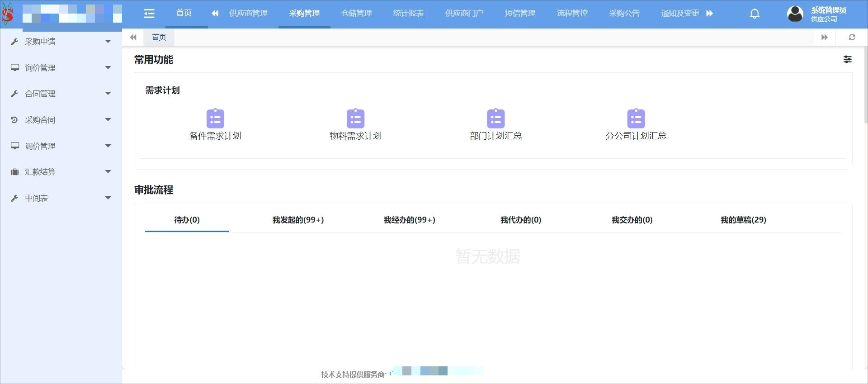This screenshot has height=384, width=868.
Task: Click the monitor icon beside 询价管理
Action: tap(15, 67)
